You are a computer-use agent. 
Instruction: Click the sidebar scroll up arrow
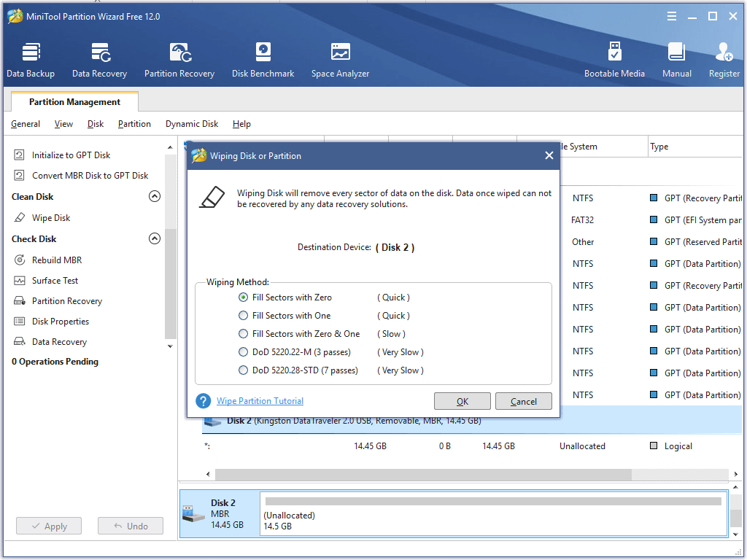170,147
